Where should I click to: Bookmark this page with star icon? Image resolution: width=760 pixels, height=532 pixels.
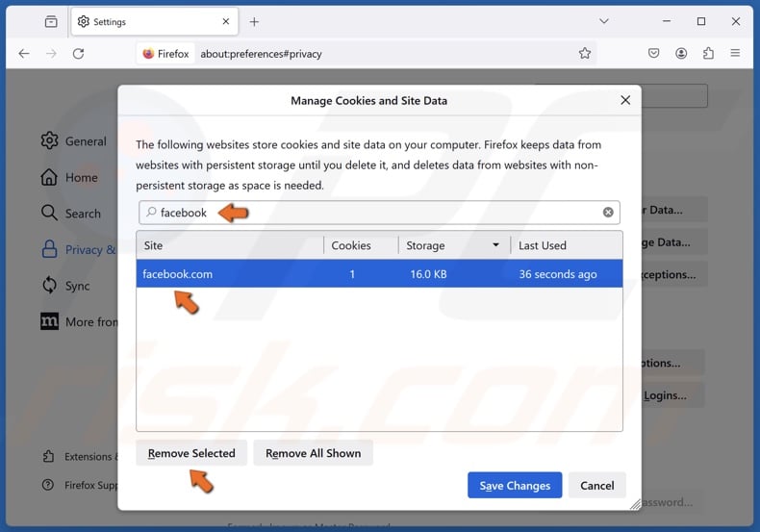pyautogui.click(x=585, y=53)
